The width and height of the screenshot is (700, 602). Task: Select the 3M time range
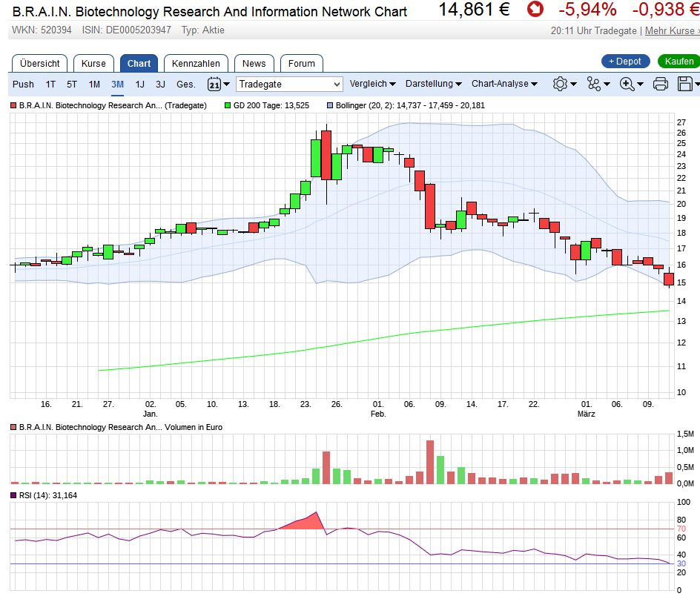click(117, 85)
